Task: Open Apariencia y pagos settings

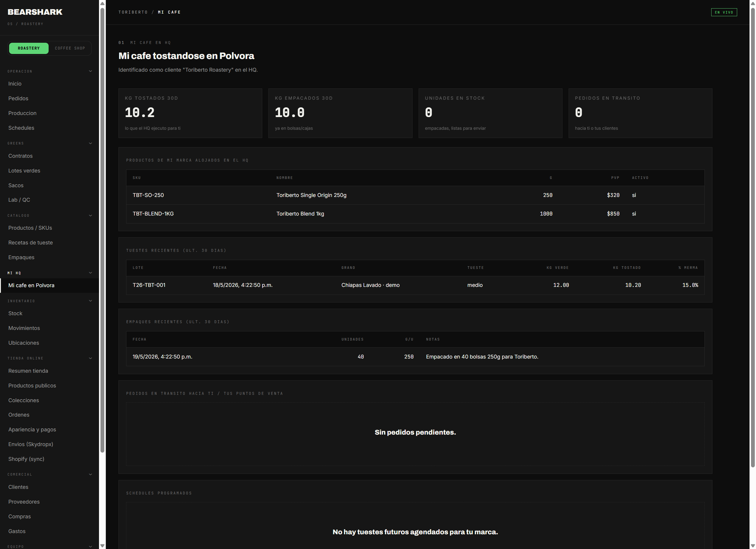Action: click(49, 430)
